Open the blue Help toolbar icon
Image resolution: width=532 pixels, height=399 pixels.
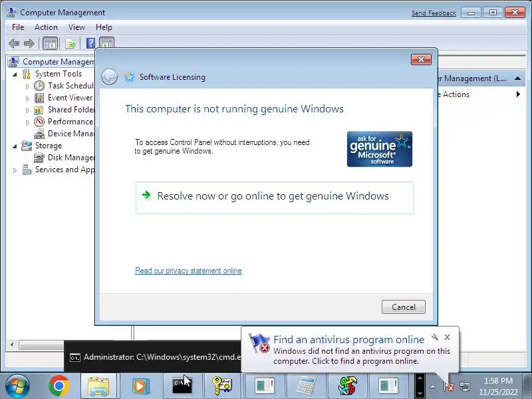point(90,43)
